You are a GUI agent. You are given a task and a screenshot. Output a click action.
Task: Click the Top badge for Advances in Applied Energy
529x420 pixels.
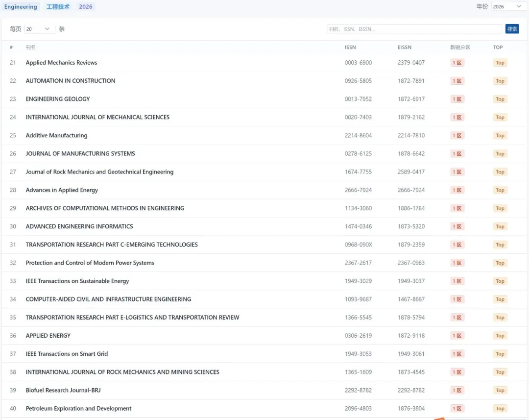[x=500, y=190]
